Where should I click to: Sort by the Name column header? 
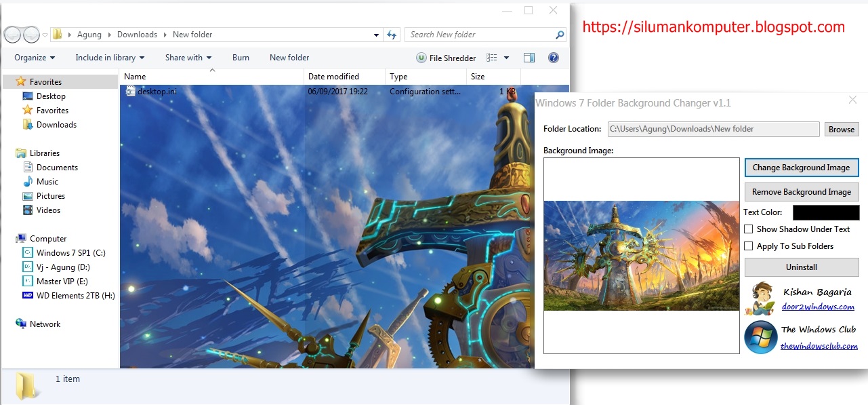pos(212,77)
